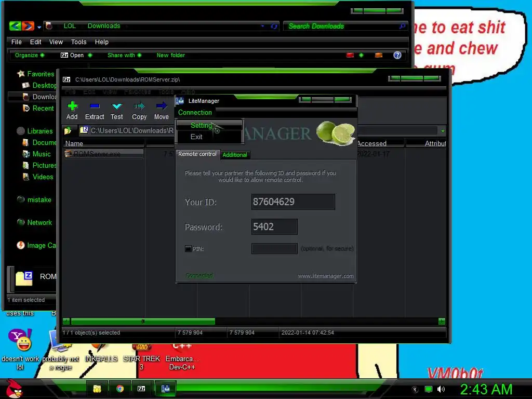Click the PIN input field
This screenshot has height=399, width=532.
point(274,249)
